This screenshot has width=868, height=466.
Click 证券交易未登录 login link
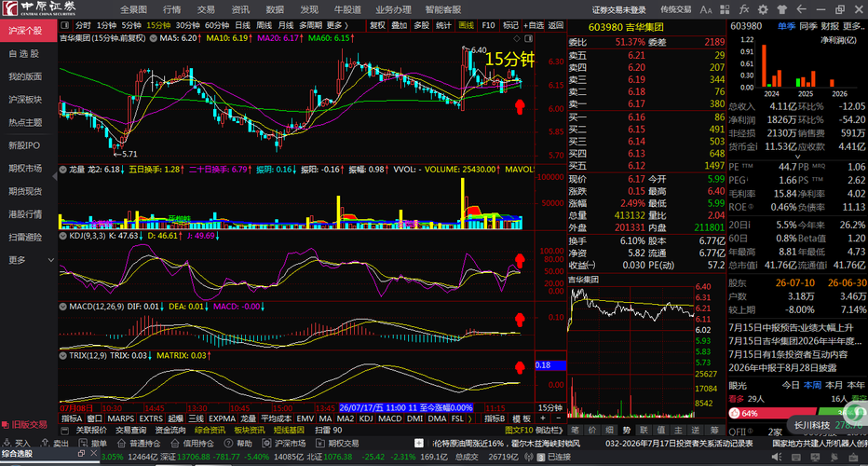pos(618,9)
